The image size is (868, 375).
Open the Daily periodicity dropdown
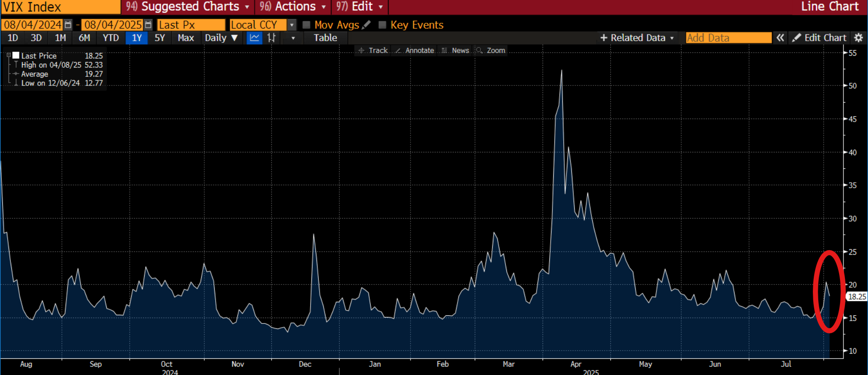click(x=221, y=38)
